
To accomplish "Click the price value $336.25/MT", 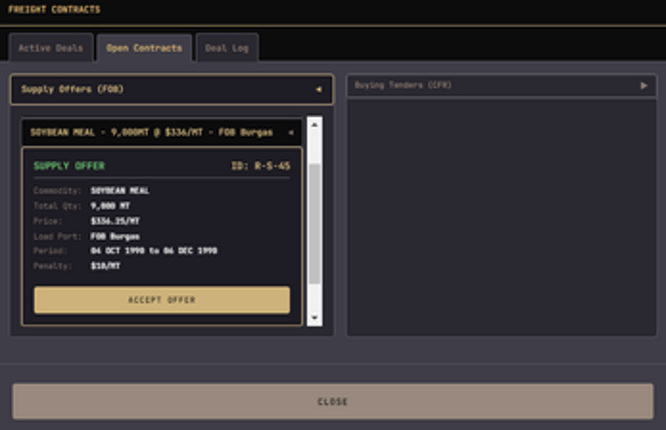I will pyautogui.click(x=115, y=220).
